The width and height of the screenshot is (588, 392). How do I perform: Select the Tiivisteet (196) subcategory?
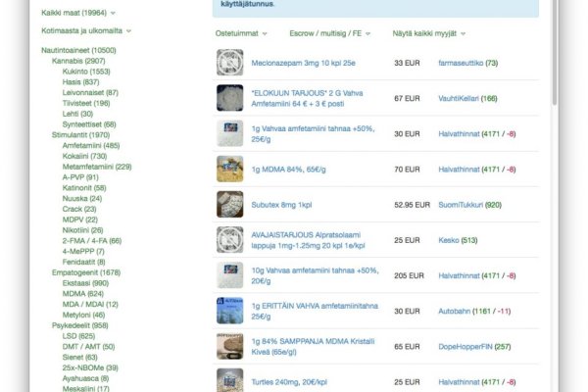[x=86, y=103]
